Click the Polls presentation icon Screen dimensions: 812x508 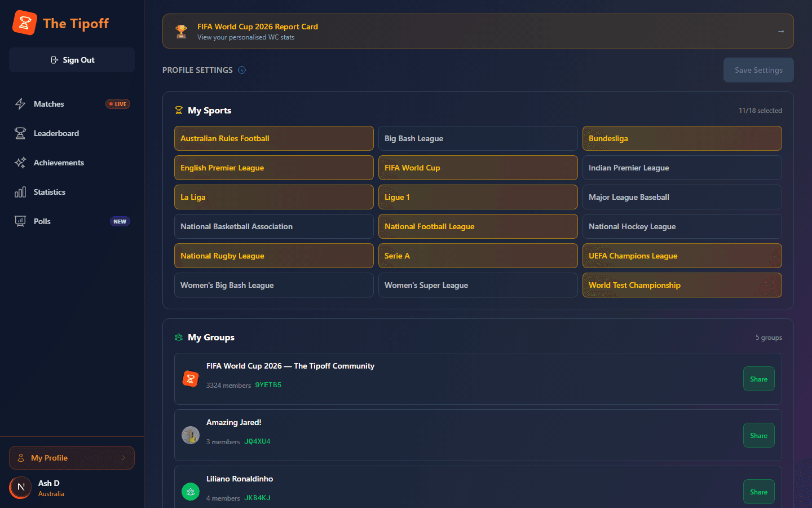coord(20,221)
